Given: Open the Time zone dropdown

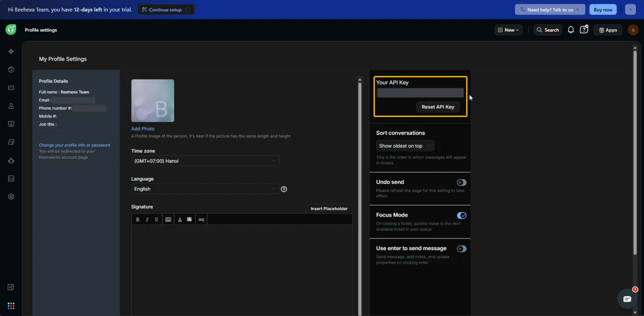Looking at the screenshot, I should click(x=205, y=161).
